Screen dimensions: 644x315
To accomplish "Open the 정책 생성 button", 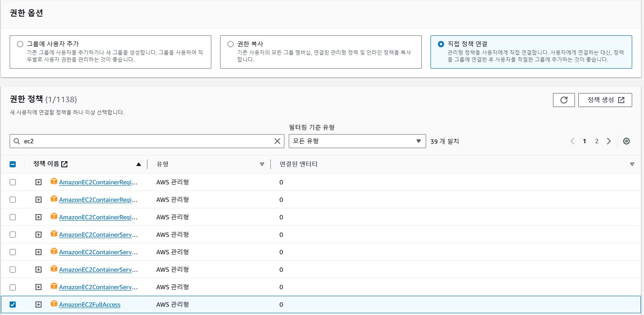I will coord(605,100).
